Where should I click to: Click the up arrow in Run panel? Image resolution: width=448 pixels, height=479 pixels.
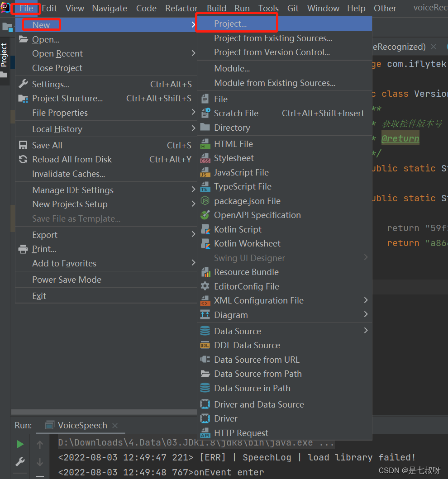(x=40, y=444)
